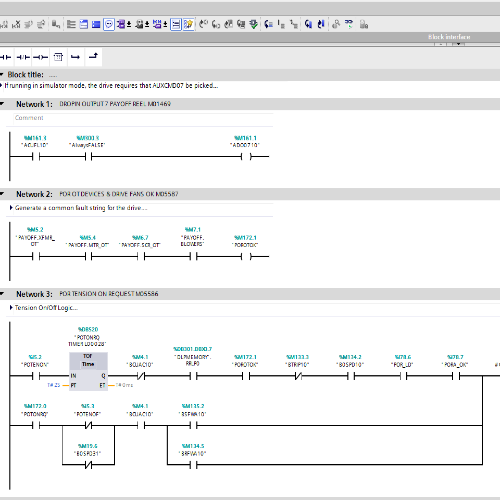Screen dimensions: 500x500
Task: Click the Delete network toolbar icon
Action: click(16, 24)
